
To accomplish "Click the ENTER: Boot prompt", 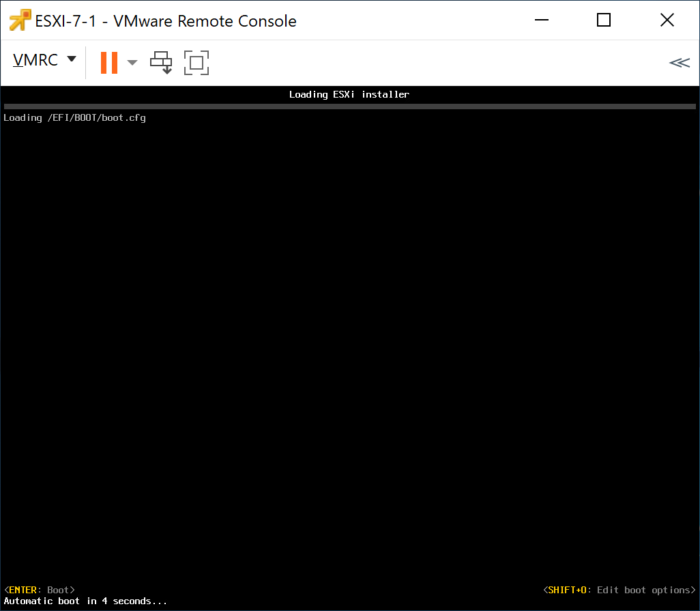I will (x=38, y=589).
